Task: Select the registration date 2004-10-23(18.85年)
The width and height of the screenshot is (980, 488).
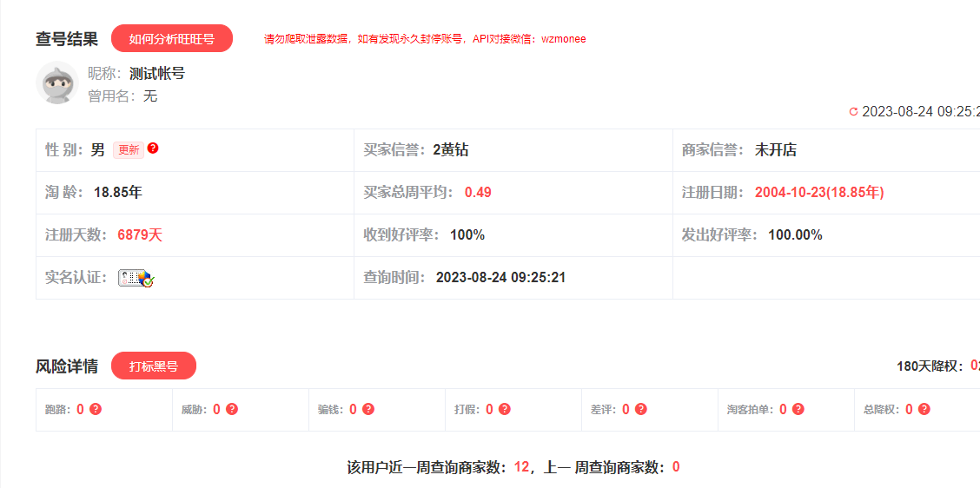Action: click(x=819, y=193)
